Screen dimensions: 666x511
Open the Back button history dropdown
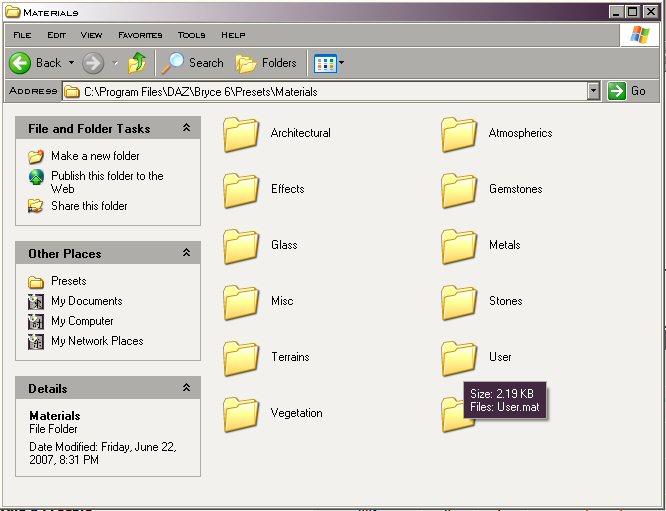tap(71, 63)
